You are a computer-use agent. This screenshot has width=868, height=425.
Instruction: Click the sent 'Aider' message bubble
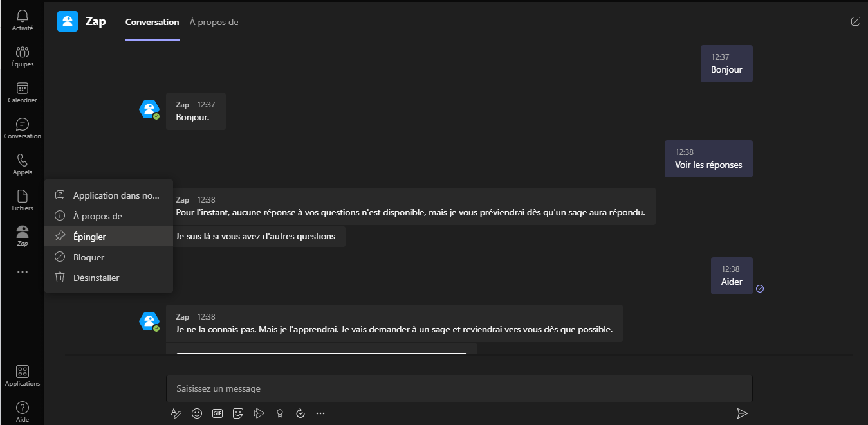click(x=732, y=276)
